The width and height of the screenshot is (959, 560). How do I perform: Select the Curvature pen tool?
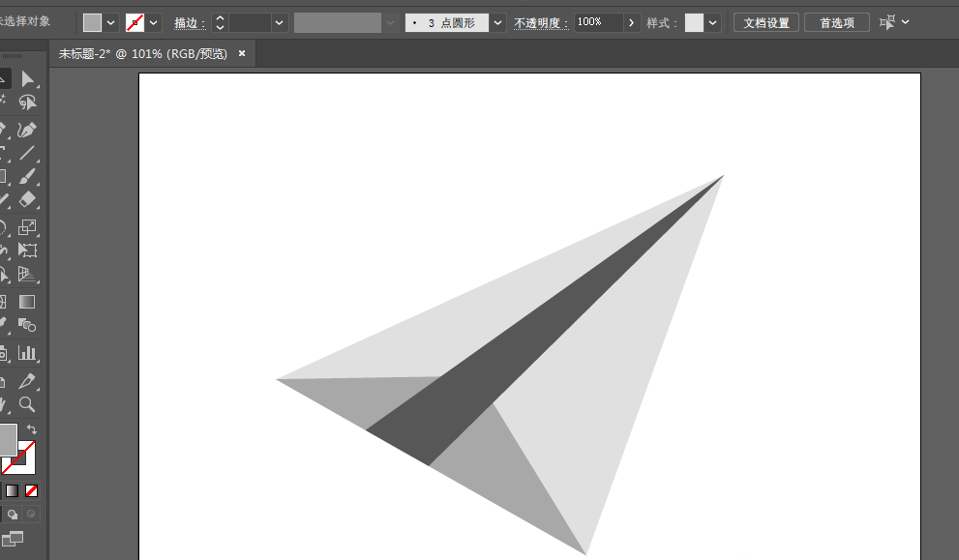[x=27, y=130]
